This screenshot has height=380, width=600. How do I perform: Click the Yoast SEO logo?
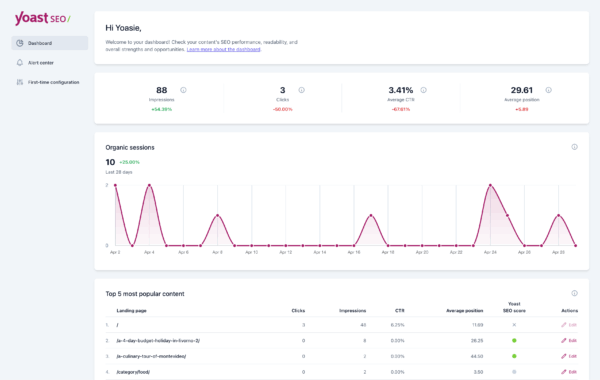(42, 18)
